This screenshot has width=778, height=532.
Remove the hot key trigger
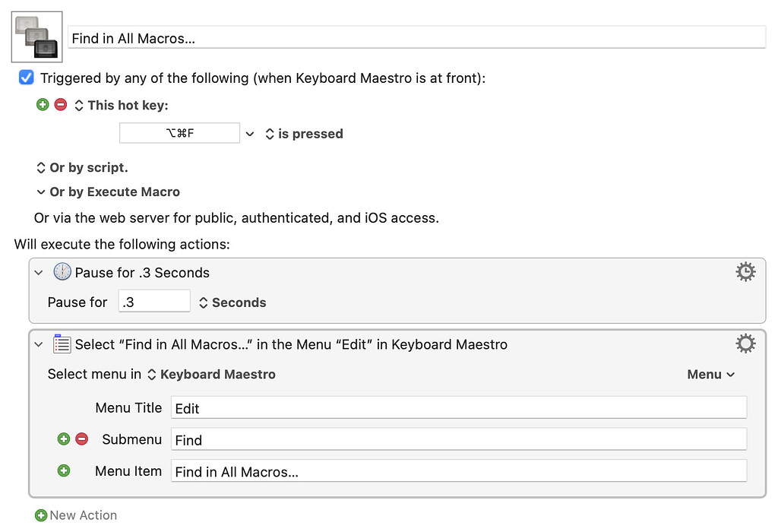(x=61, y=105)
